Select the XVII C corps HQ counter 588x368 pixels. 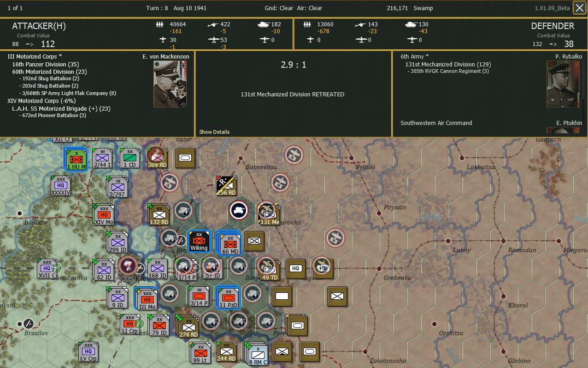tap(48, 269)
